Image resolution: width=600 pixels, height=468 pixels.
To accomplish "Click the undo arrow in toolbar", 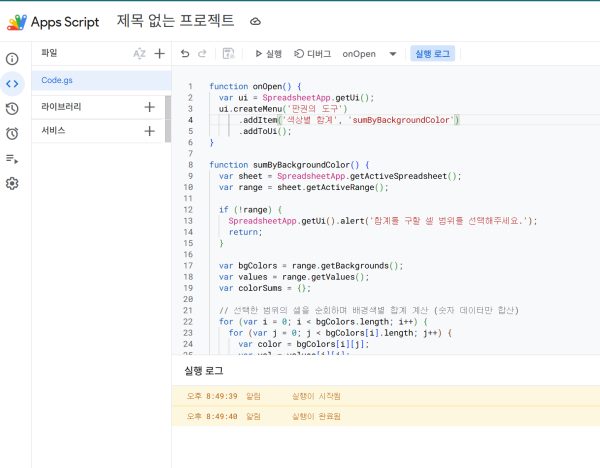I will click(x=185, y=54).
